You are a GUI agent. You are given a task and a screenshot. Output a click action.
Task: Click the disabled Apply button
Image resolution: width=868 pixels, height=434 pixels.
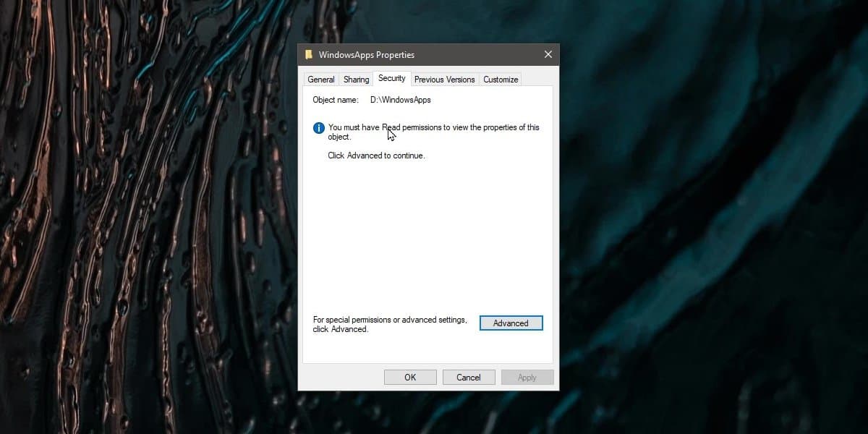[527, 377]
